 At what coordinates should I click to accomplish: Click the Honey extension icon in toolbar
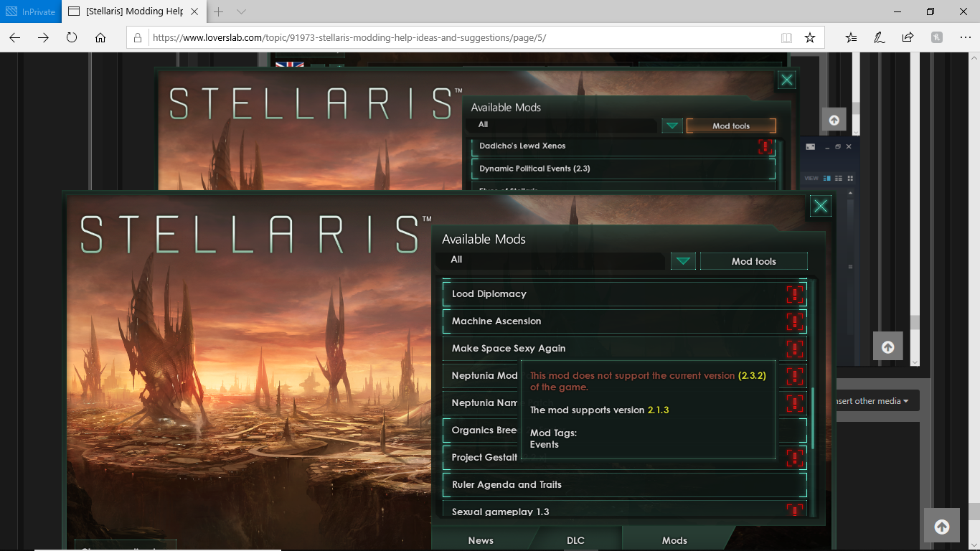click(936, 37)
